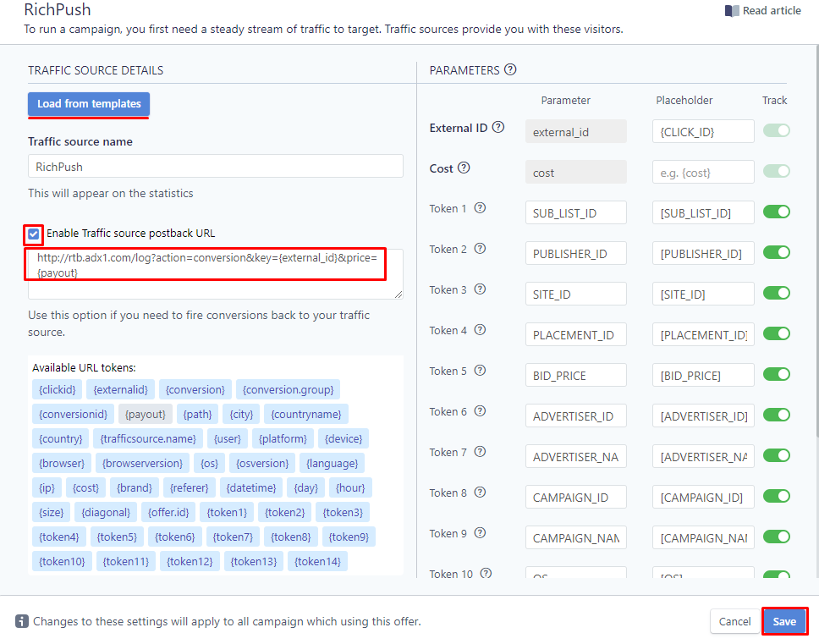Disable tracking for Token 4 PLACEMENT_ID
This screenshot has width=819, height=644.
[x=776, y=333]
